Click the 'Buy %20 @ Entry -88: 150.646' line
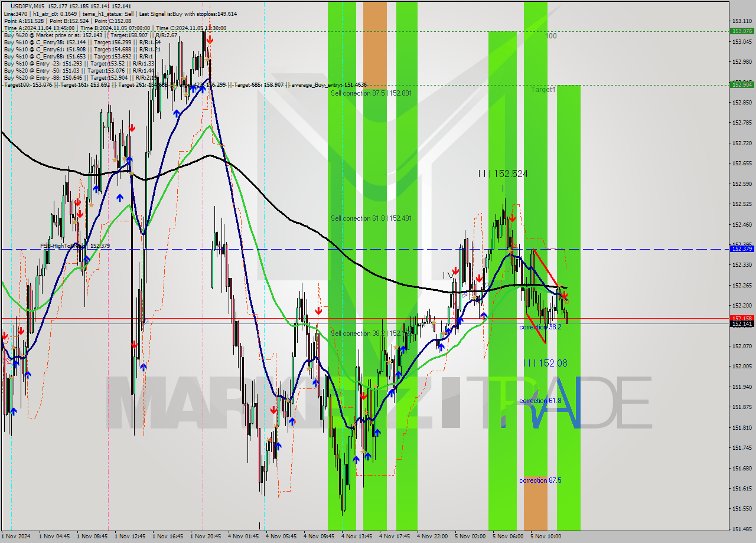 pyautogui.click(x=80, y=77)
